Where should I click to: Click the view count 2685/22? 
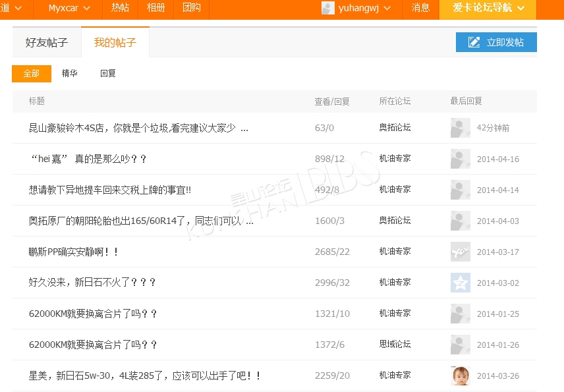click(x=332, y=252)
